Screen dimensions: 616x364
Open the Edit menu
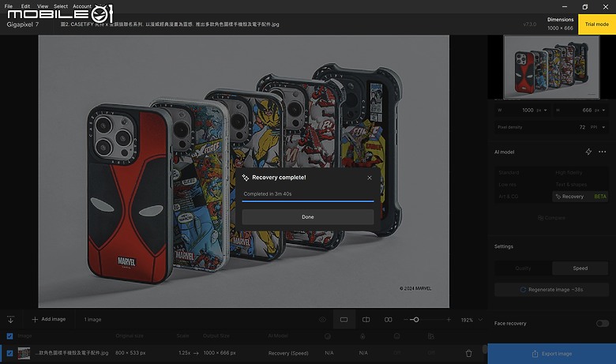click(25, 6)
